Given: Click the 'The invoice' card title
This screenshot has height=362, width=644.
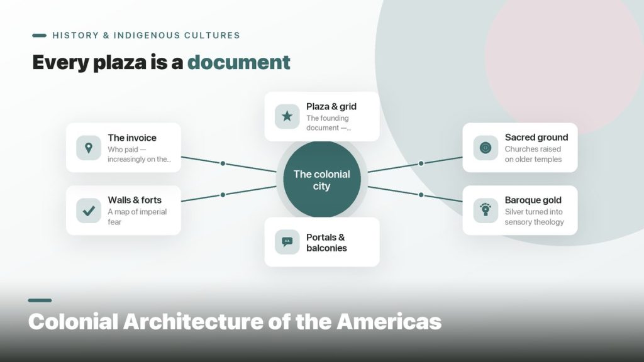Looking at the screenshot, I should [132, 138].
